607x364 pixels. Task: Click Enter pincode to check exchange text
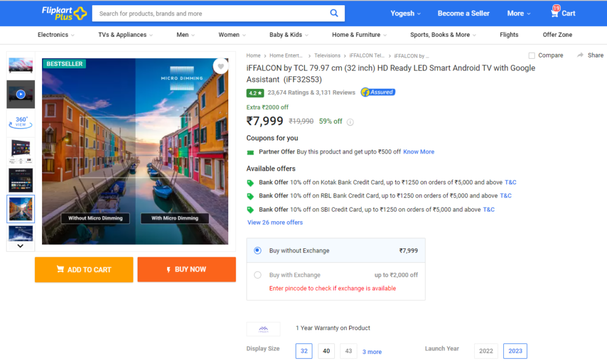pyautogui.click(x=333, y=289)
